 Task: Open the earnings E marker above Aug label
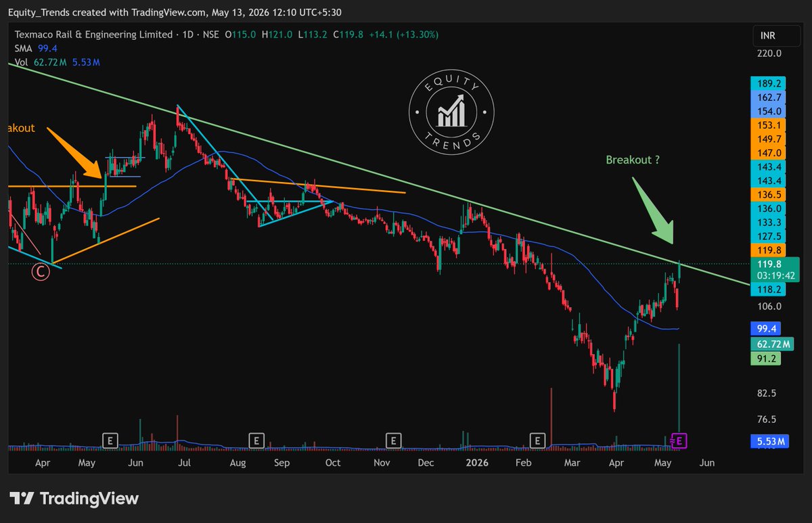point(256,441)
